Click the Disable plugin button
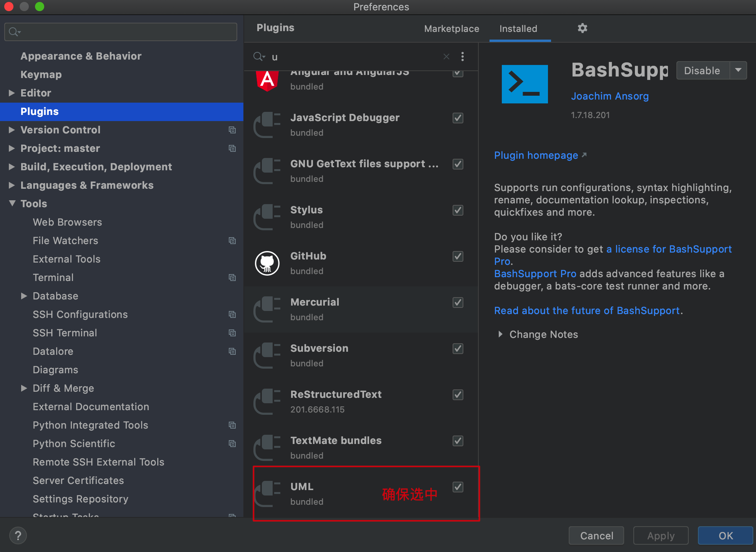 pos(703,70)
